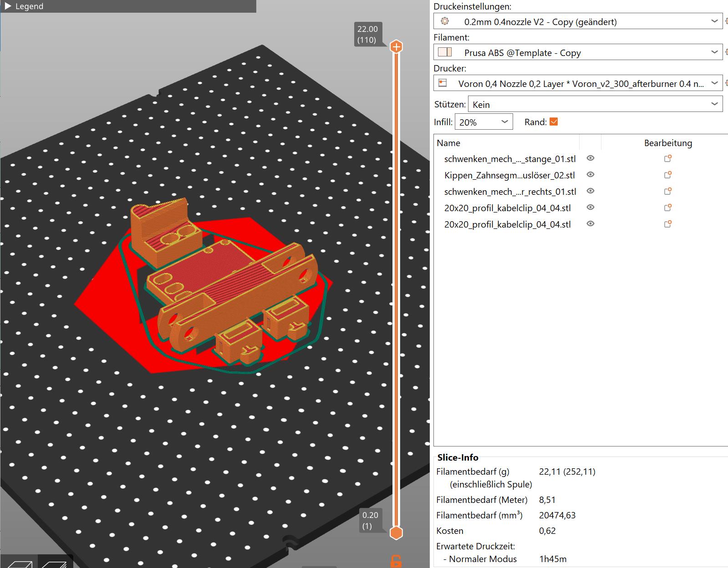Click the Bearbeitung column header
Image resolution: width=728 pixels, height=568 pixels.
(668, 143)
